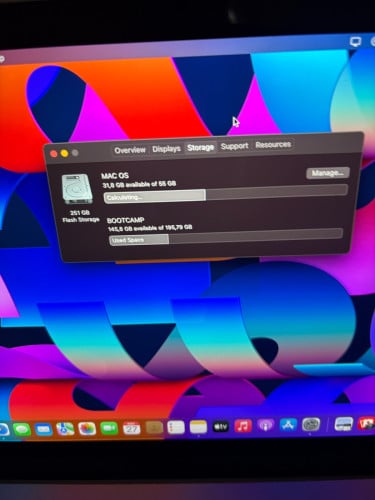Click the MAC OS volume name
Screen dimensions: 375x500
point(115,176)
